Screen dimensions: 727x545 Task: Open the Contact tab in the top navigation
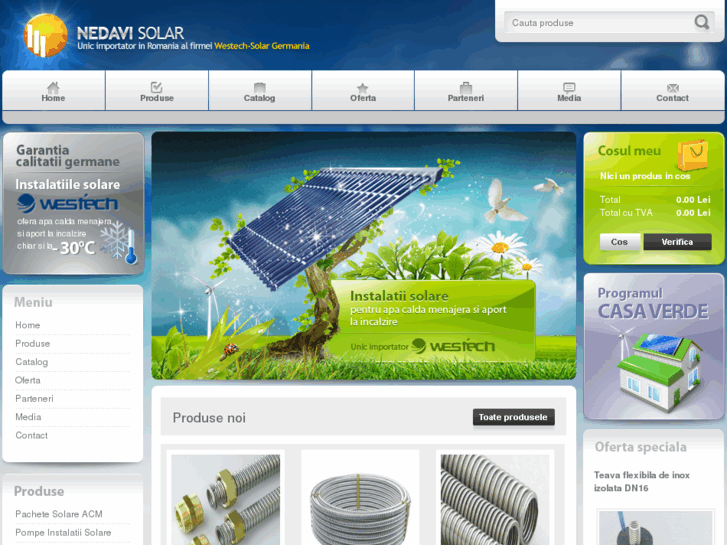tap(672, 90)
